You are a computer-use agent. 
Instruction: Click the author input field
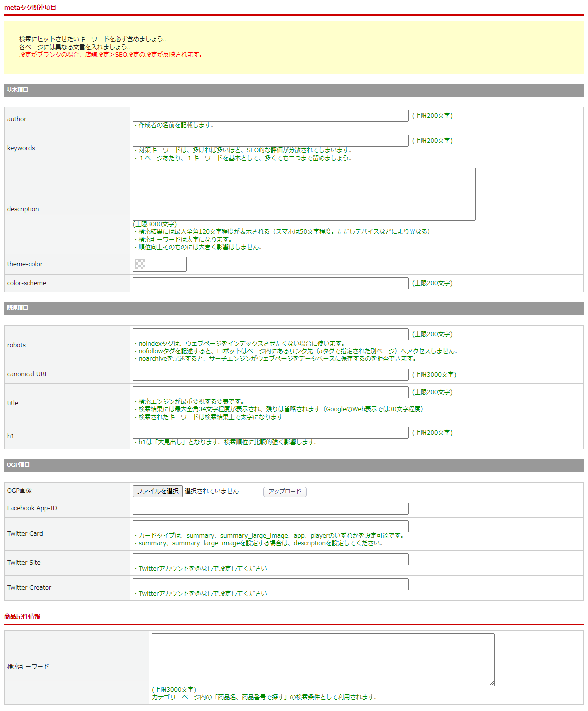pos(270,116)
